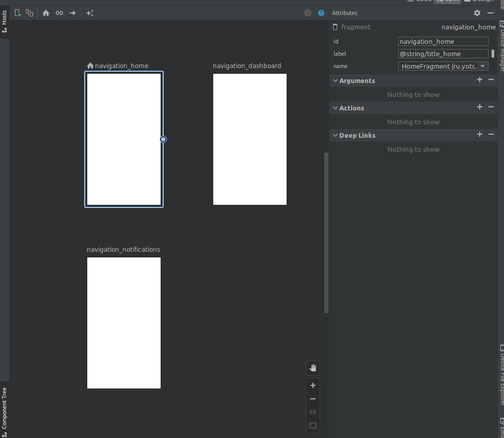Zoom out of the navigation graph
Viewport: 504px width, 438px height.
[312, 399]
